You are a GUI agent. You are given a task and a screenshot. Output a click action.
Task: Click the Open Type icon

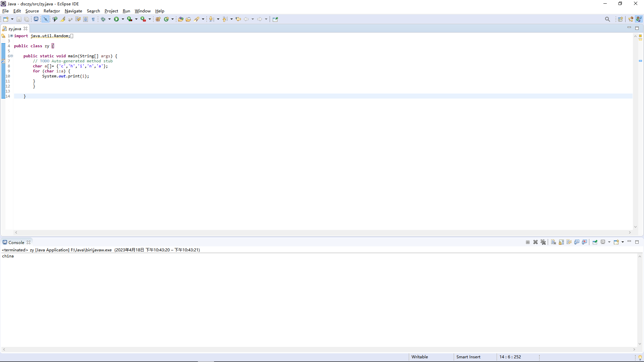(x=180, y=19)
